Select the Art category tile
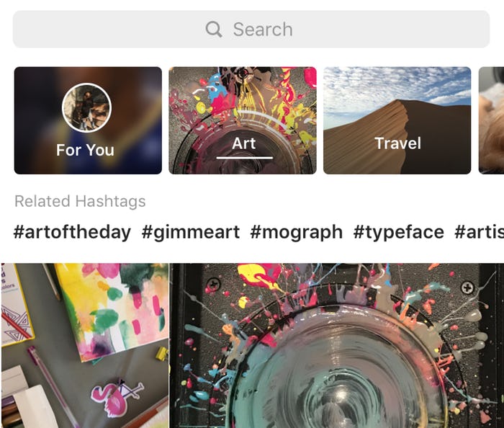The image size is (504, 428). 243,120
